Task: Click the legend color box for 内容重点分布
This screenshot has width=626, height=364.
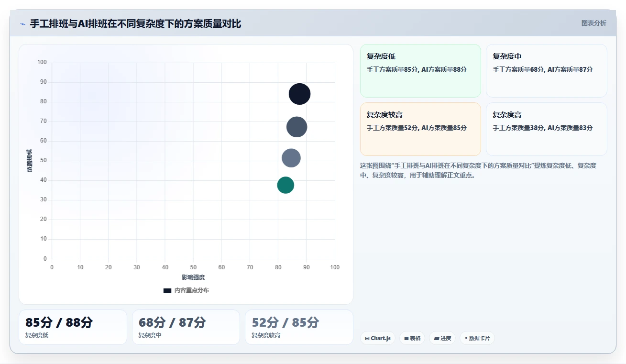Action: (167, 290)
